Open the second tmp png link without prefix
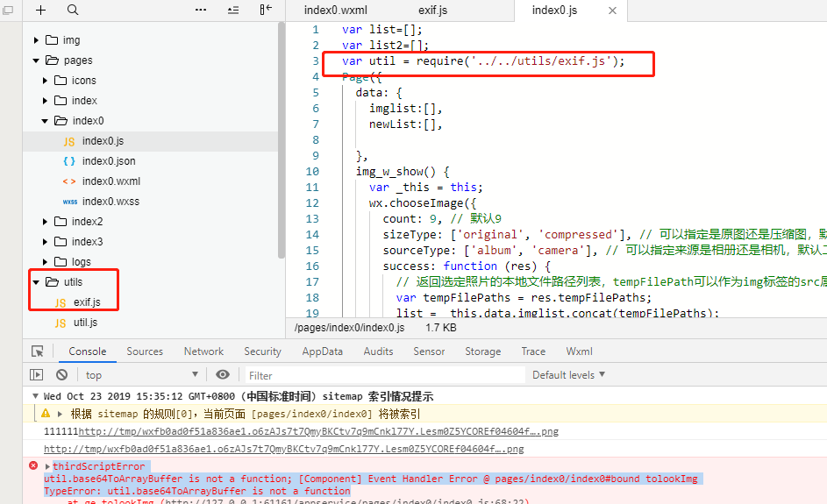The width and height of the screenshot is (827, 504). tap(284, 449)
